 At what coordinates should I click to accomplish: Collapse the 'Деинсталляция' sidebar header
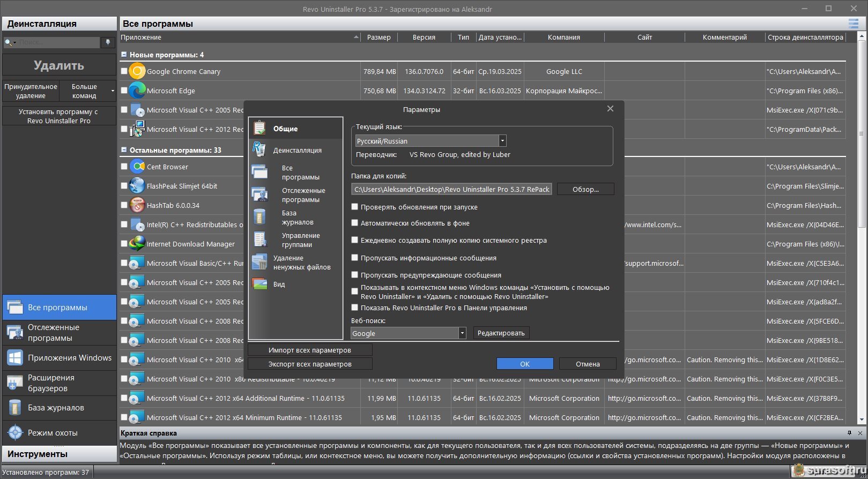(x=59, y=24)
